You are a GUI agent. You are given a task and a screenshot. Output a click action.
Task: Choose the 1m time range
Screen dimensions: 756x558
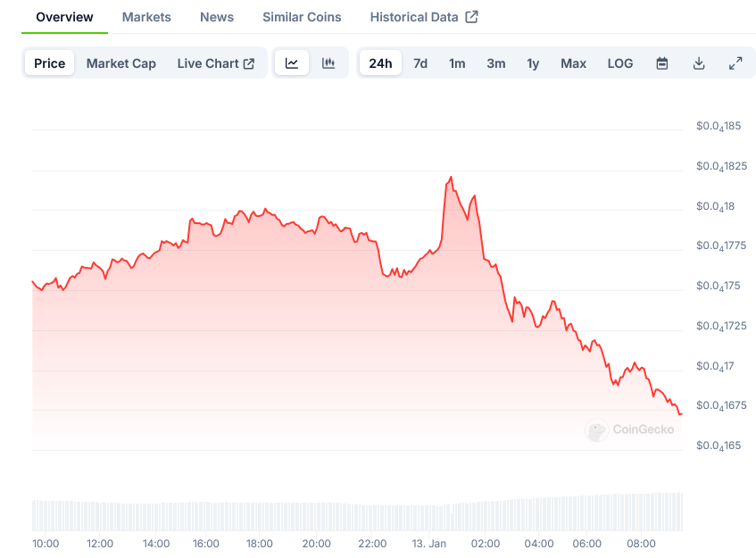coord(457,63)
